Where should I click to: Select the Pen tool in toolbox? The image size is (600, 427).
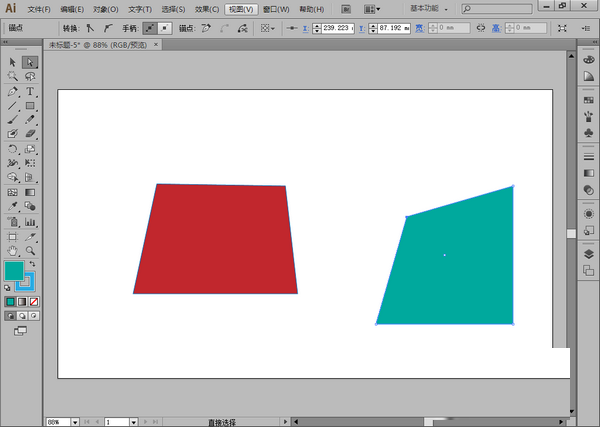tap(13, 91)
